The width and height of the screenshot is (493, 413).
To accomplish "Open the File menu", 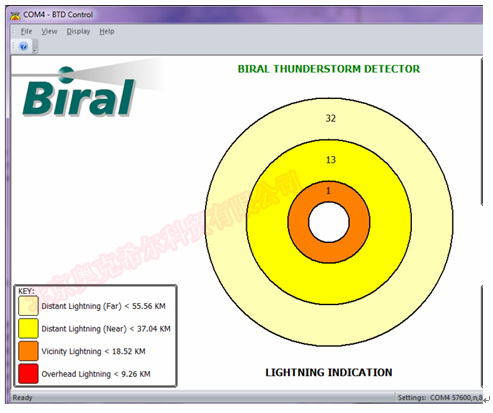I will [x=26, y=31].
